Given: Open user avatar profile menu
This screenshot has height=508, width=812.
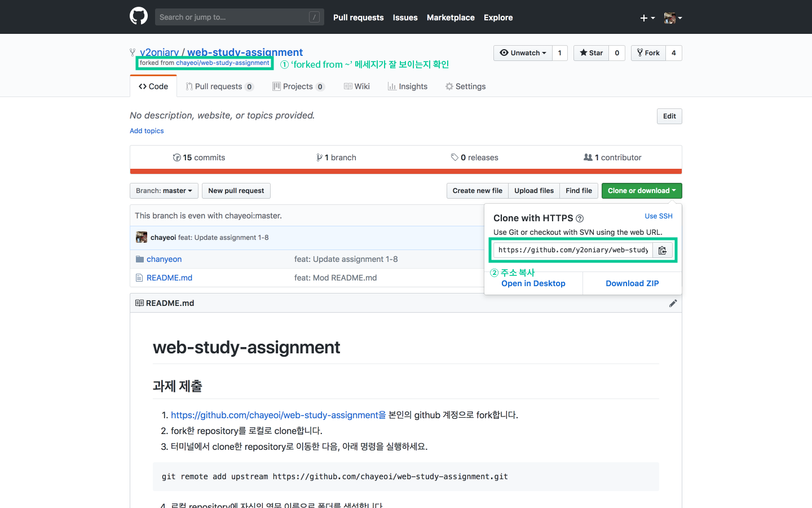Looking at the screenshot, I should point(673,18).
